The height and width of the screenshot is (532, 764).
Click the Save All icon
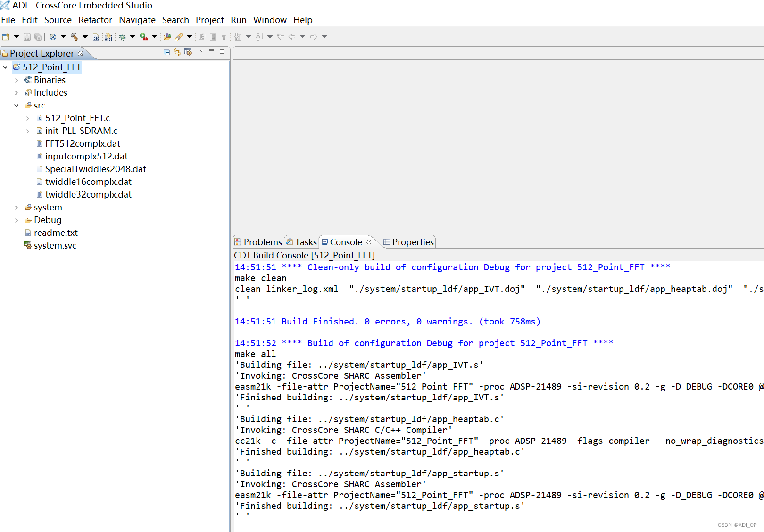coord(38,37)
